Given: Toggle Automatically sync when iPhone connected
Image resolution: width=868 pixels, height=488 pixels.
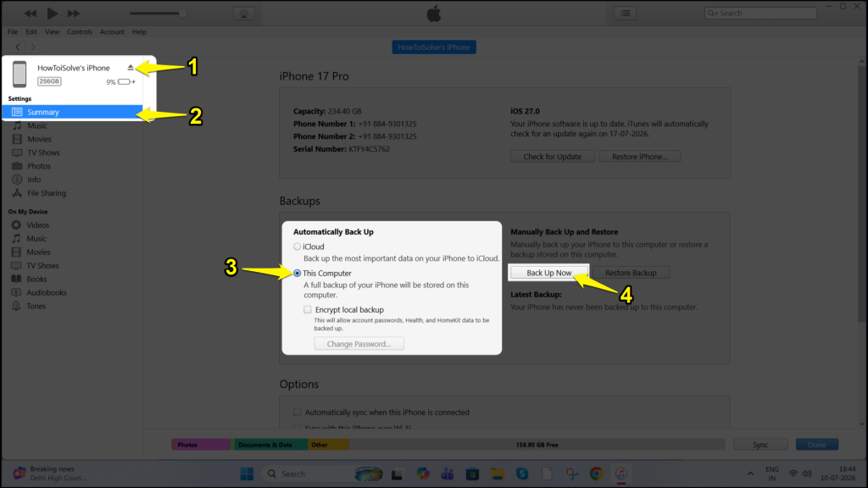Looking at the screenshot, I should pos(298,413).
